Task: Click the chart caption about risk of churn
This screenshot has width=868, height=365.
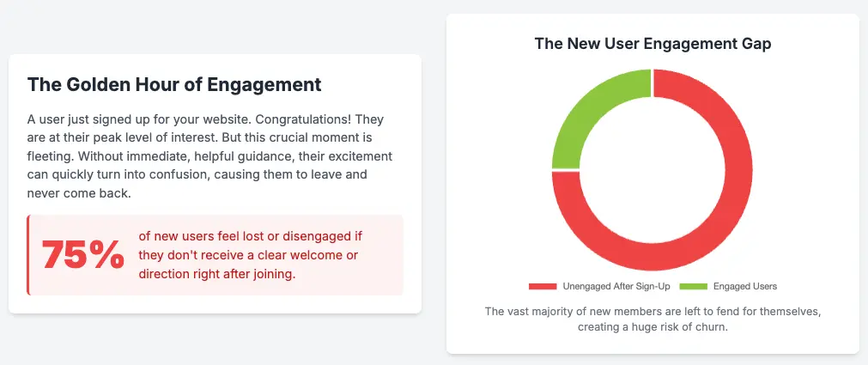Action: [653, 319]
